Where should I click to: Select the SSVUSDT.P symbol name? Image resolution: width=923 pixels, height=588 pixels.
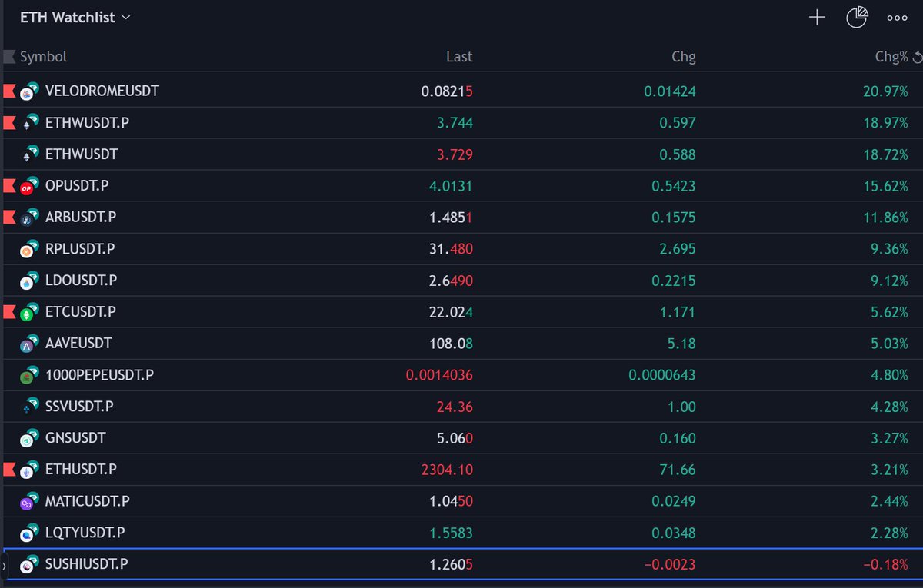coord(79,406)
